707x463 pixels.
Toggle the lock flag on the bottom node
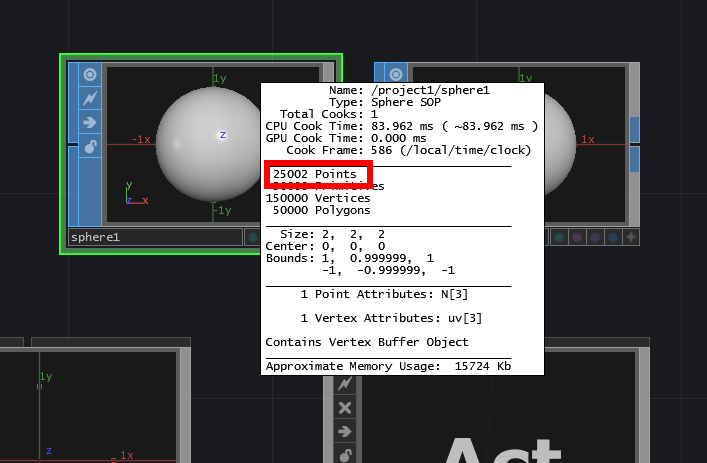click(345, 454)
